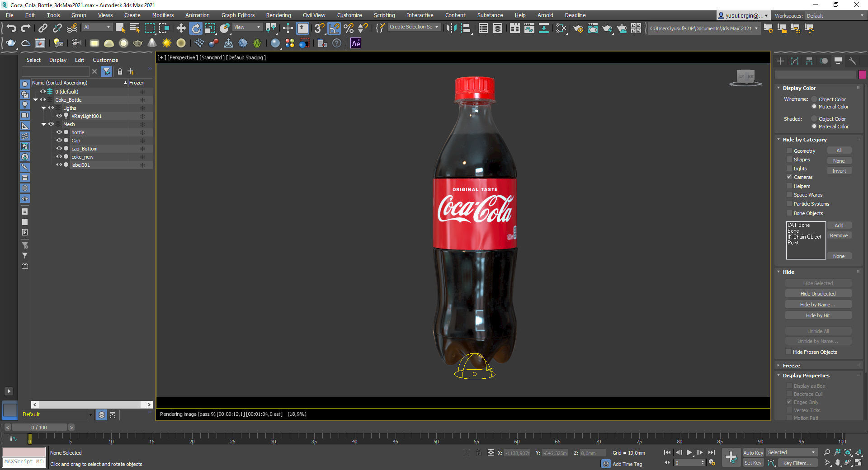Select the Select and Link tool

[x=42, y=28]
